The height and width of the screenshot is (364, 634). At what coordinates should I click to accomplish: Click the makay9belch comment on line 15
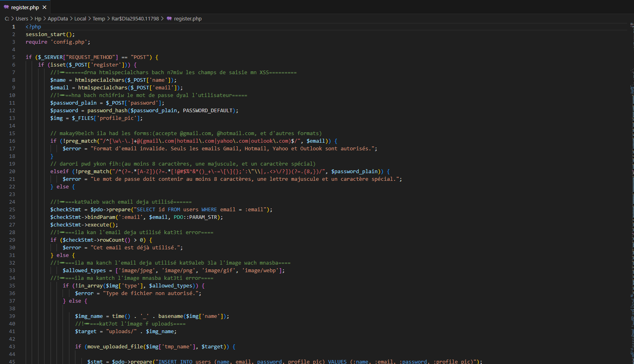click(x=186, y=133)
